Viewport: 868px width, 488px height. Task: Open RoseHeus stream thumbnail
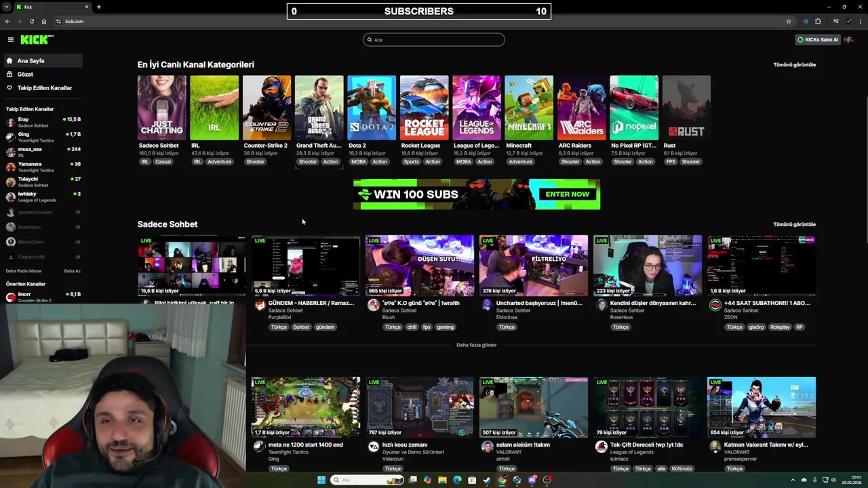click(x=648, y=266)
